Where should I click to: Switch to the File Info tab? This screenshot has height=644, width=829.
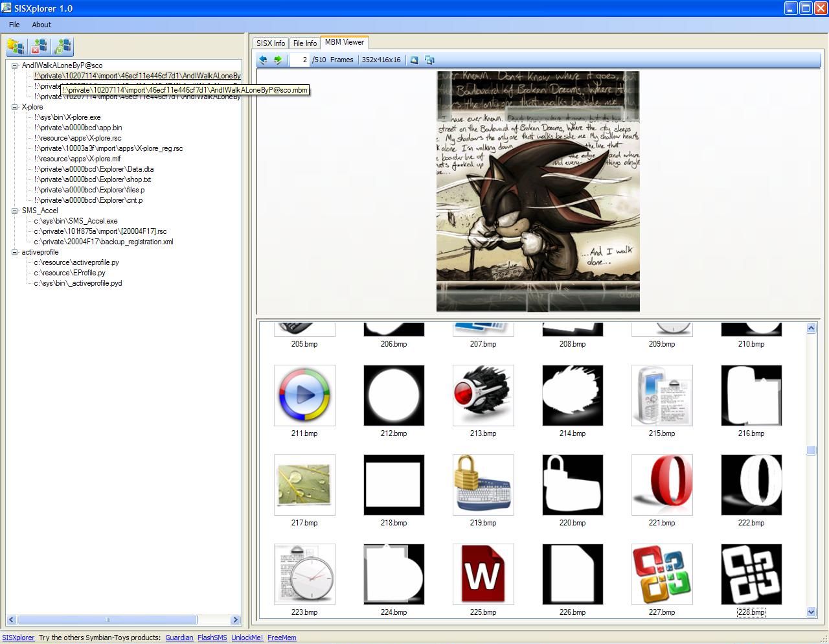tap(305, 43)
